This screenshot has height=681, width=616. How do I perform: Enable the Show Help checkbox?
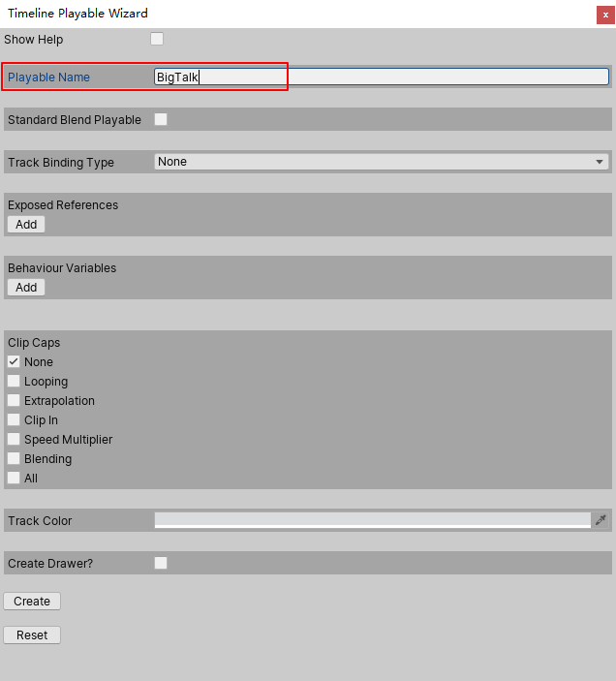(157, 39)
